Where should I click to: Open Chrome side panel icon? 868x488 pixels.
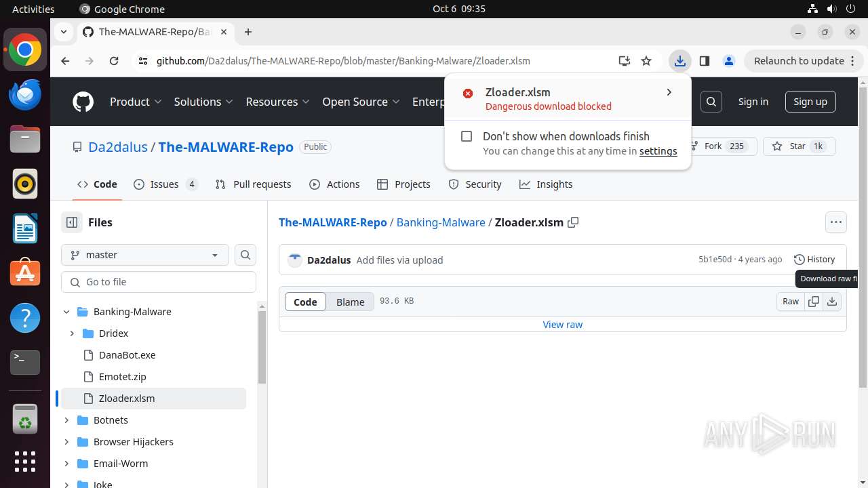pyautogui.click(x=704, y=61)
